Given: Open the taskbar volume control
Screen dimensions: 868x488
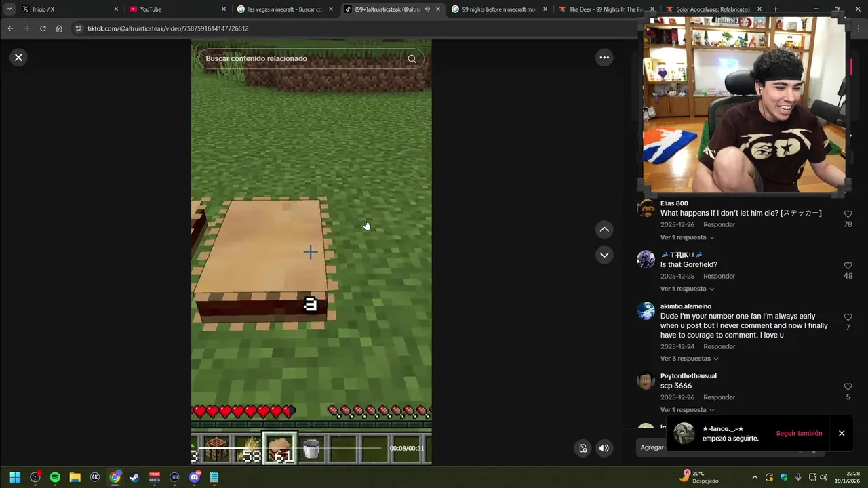Looking at the screenshot, I should click(824, 477).
